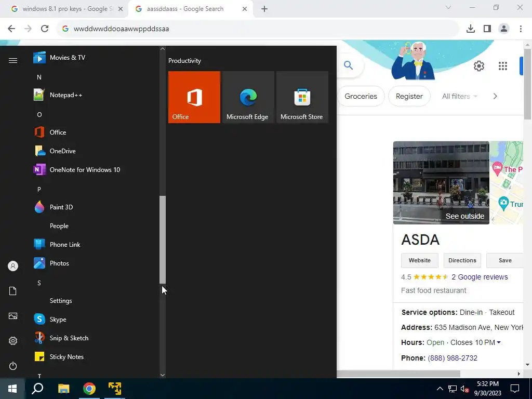Click the Chrome address bar
The width and height of the screenshot is (532, 399).
click(x=258, y=29)
